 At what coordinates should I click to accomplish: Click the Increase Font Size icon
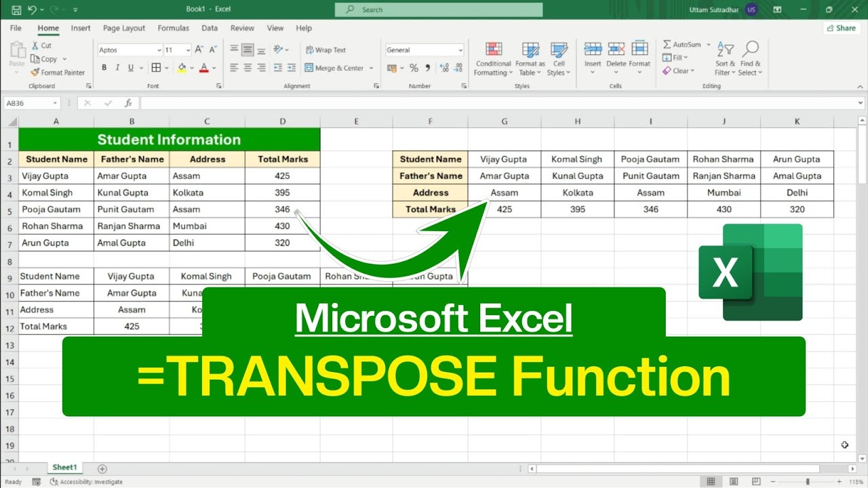[x=199, y=50]
